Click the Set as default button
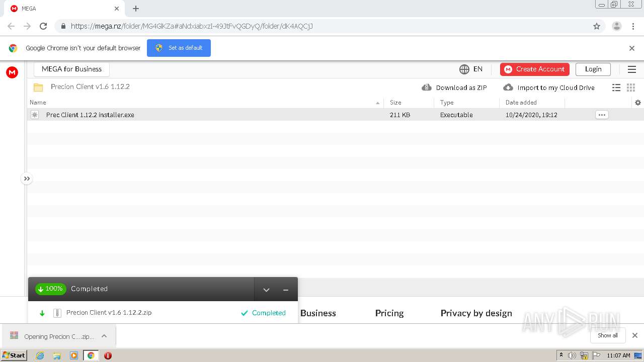This screenshot has height=362, width=644. pyautogui.click(x=179, y=48)
